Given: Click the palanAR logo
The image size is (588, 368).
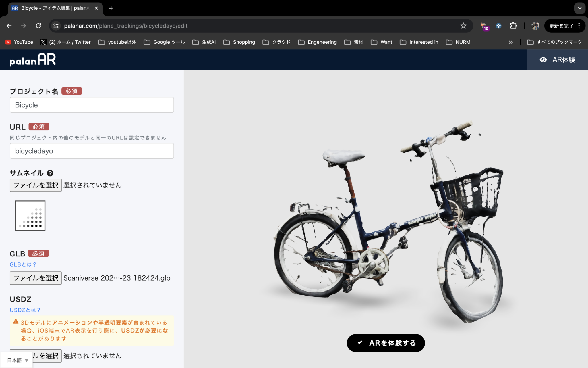Looking at the screenshot, I should click(x=33, y=60).
